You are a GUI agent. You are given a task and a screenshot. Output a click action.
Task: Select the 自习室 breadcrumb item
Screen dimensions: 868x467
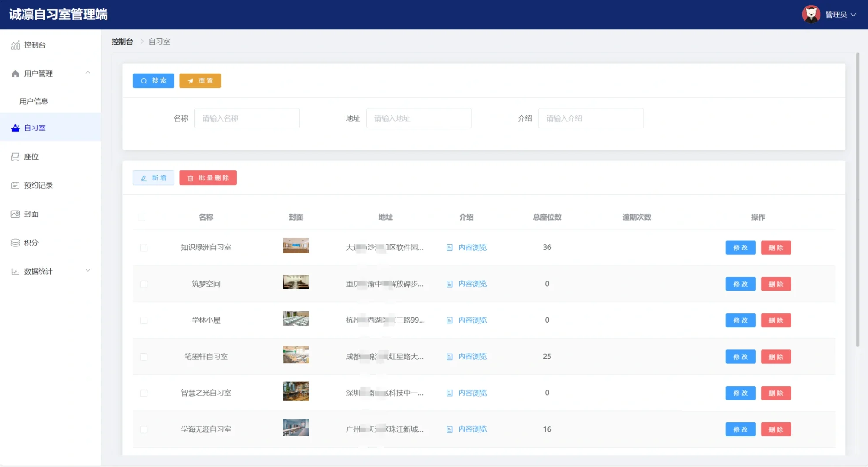[x=159, y=42]
